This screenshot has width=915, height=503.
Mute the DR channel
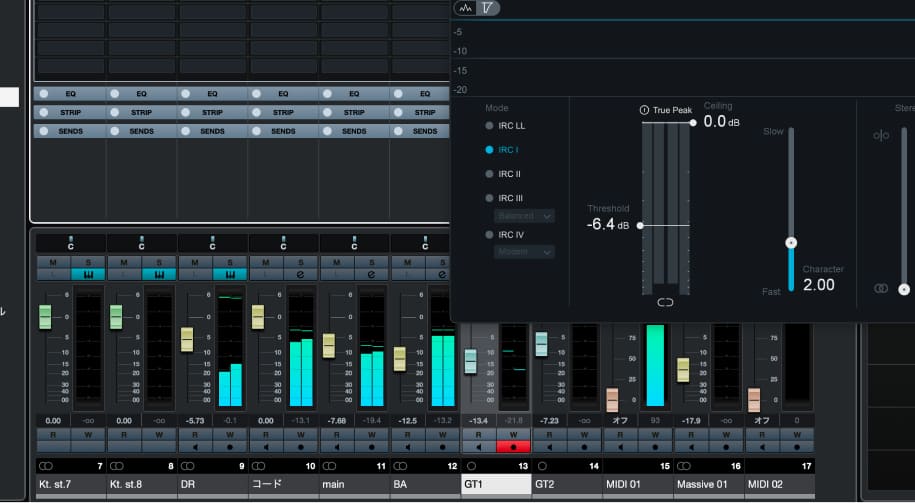(195, 262)
